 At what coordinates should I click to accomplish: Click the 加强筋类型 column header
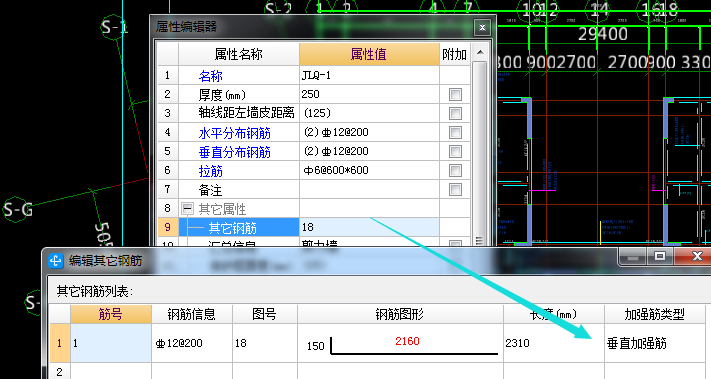click(654, 314)
